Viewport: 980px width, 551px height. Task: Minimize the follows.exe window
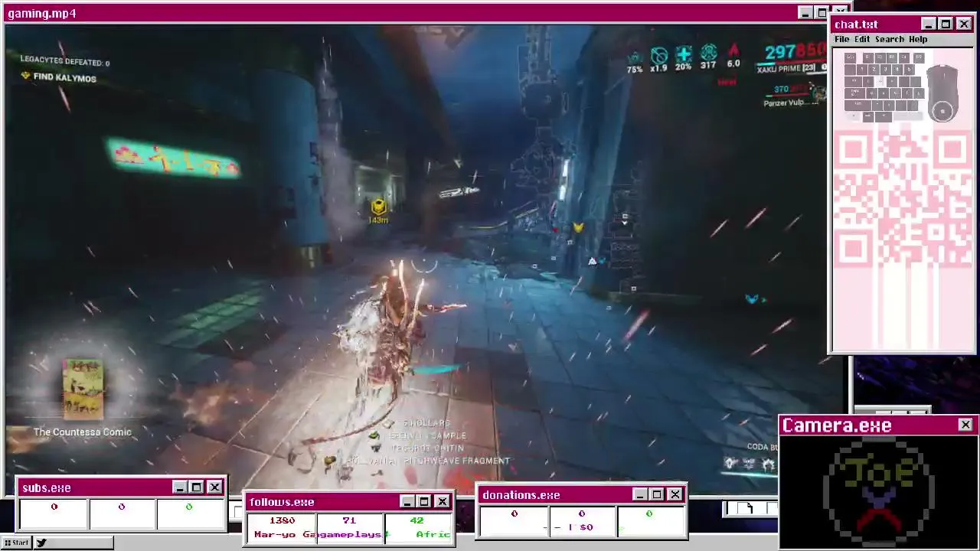[407, 501]
